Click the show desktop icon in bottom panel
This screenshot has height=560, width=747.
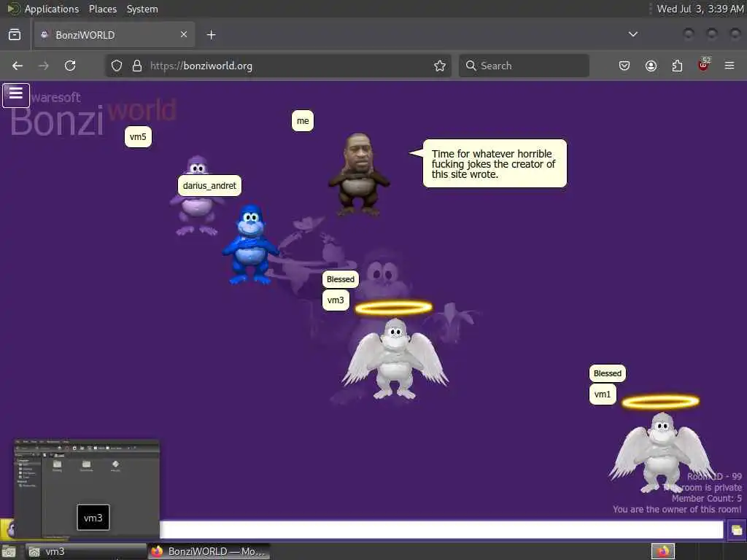(x=9, y=552)
